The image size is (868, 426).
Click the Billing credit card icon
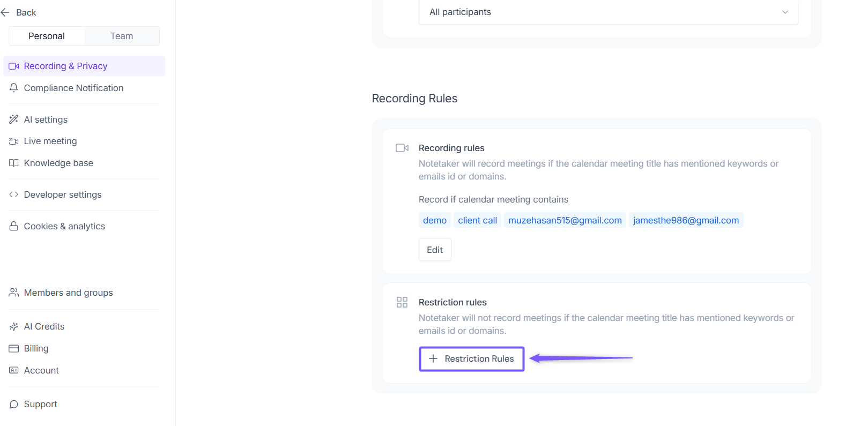(14, 349)
